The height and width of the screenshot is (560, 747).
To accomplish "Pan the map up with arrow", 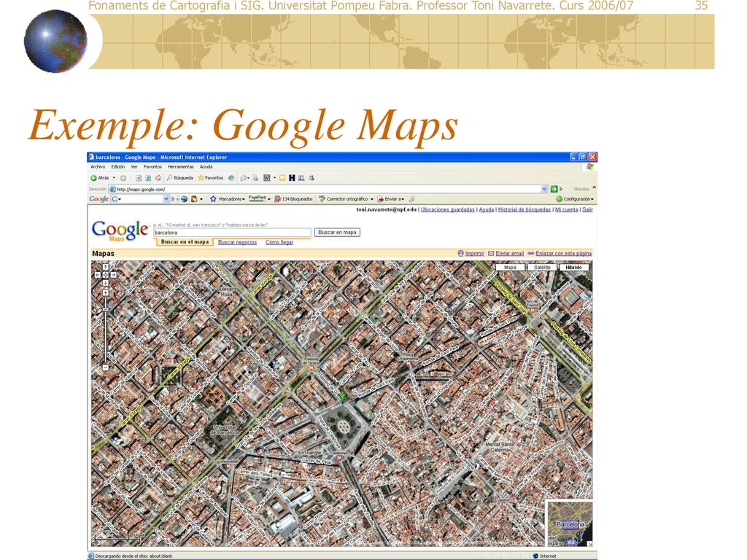I will (x=105, y=267).
